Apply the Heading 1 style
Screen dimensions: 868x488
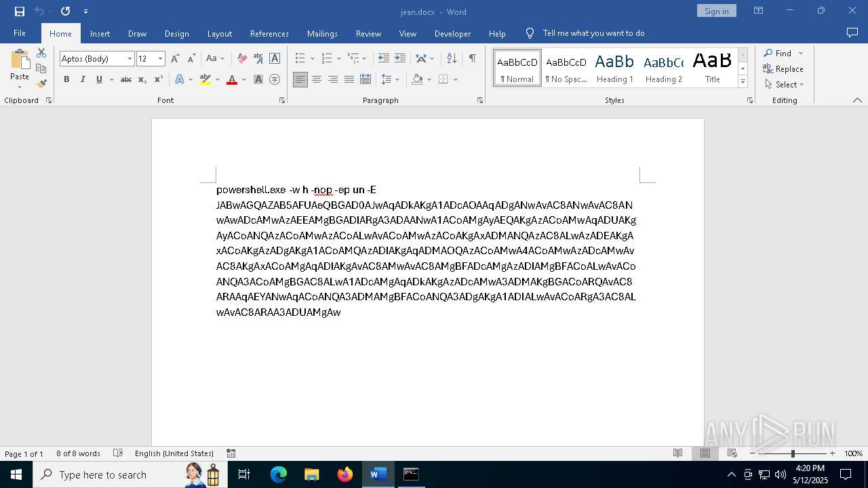click(x=614, y=68)
